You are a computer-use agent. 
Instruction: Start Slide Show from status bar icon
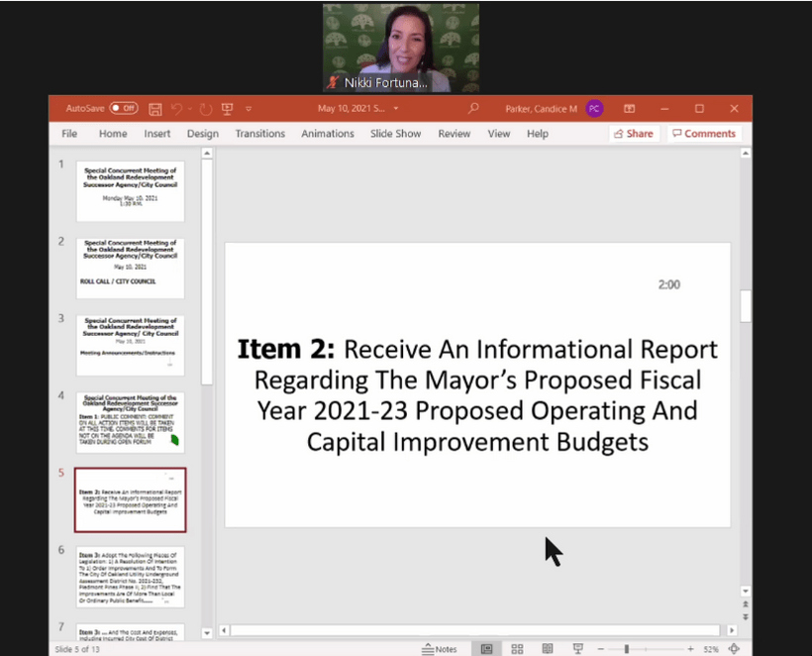[577, 649]
